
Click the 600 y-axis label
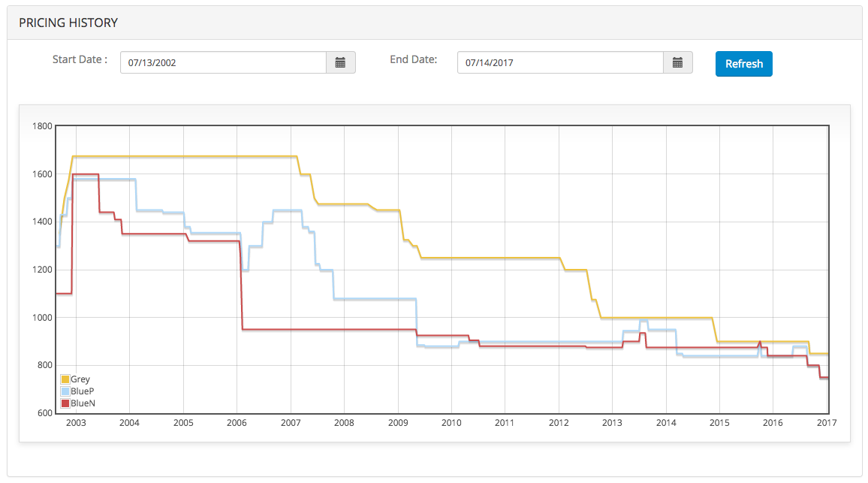[45, 413]
